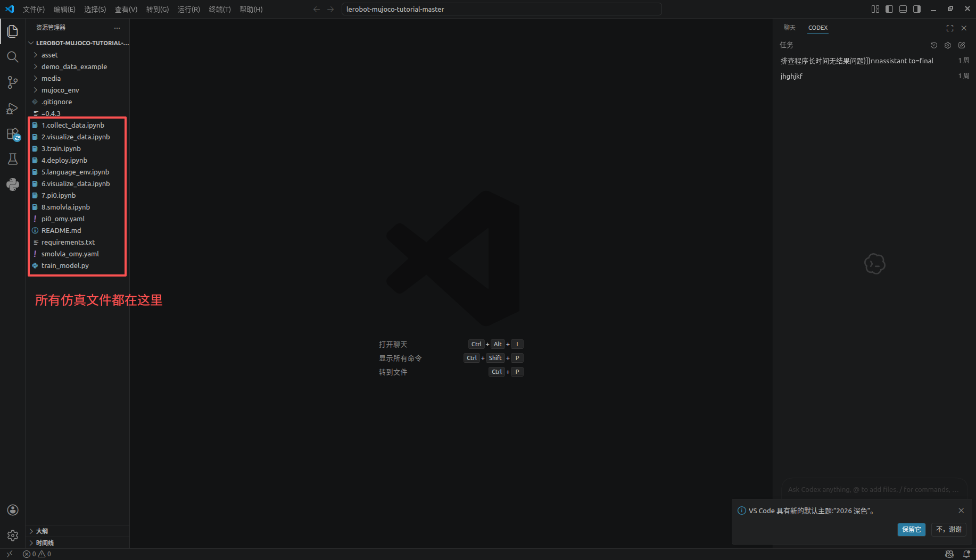Screen dimensions: 976x560
Task: Toggle the primary side bar
Action: pyautogui.click(x=889, y=9)
